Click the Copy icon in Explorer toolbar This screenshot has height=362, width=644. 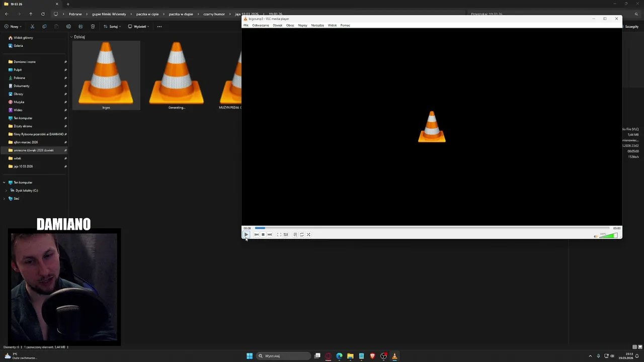coord(44,27)
